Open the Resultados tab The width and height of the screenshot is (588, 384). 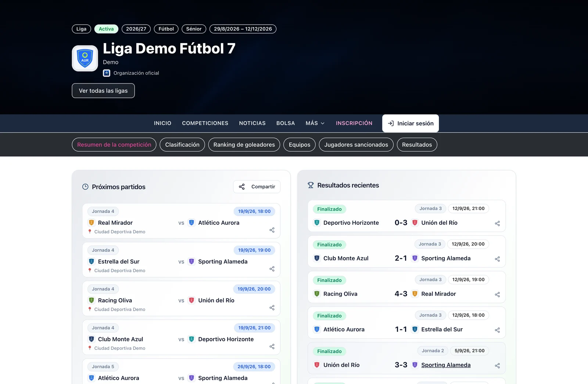417,145
